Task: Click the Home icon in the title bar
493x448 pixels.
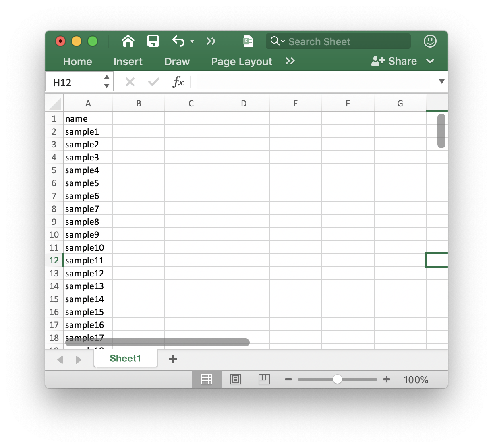Action: (x=128, y=41)
